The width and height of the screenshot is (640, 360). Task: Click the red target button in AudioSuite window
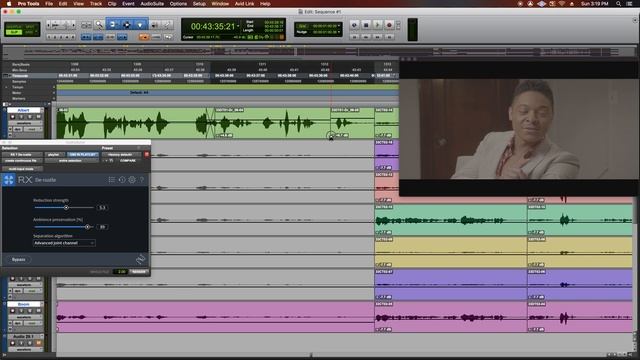(147, 154)
